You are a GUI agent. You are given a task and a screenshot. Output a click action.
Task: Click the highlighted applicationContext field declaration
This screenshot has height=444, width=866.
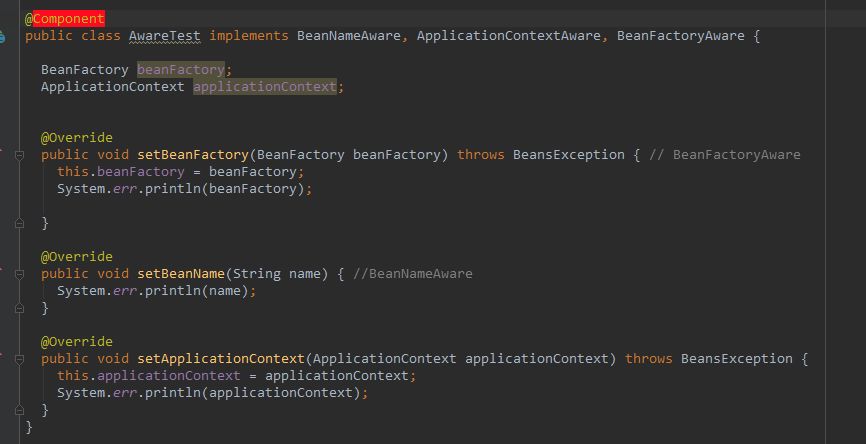[264, 87]
